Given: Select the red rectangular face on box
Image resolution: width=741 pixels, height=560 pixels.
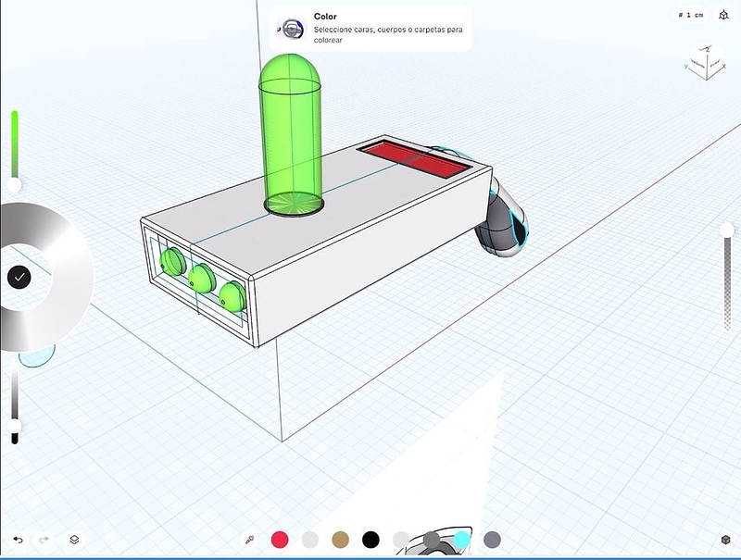Looking at the screenshot, I should (415, 158).
